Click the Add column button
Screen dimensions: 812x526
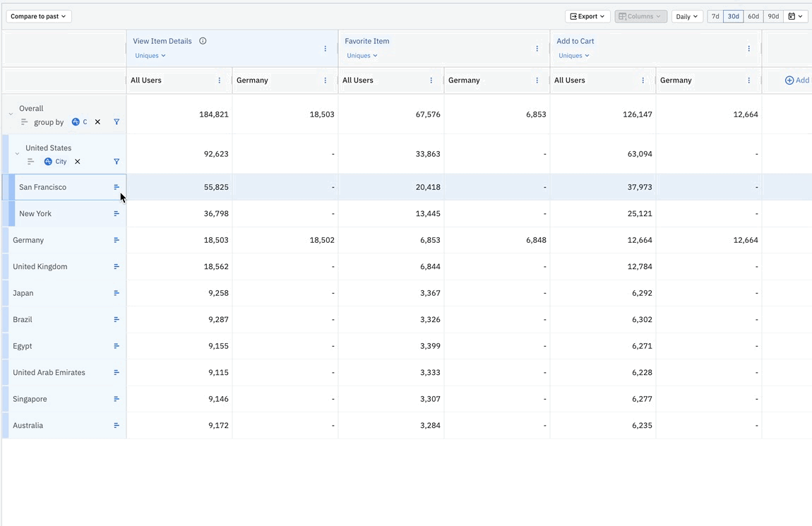click(796, 80)
